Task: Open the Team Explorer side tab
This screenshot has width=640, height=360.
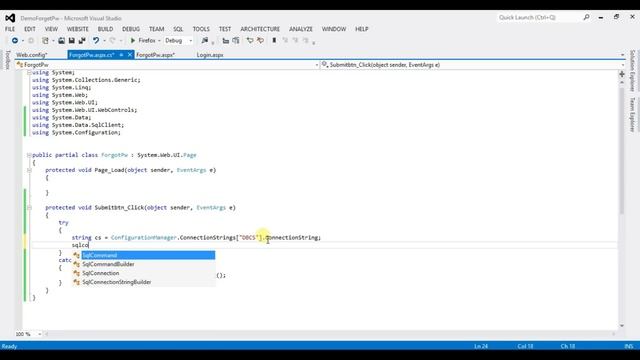Action: click(632, 115)
